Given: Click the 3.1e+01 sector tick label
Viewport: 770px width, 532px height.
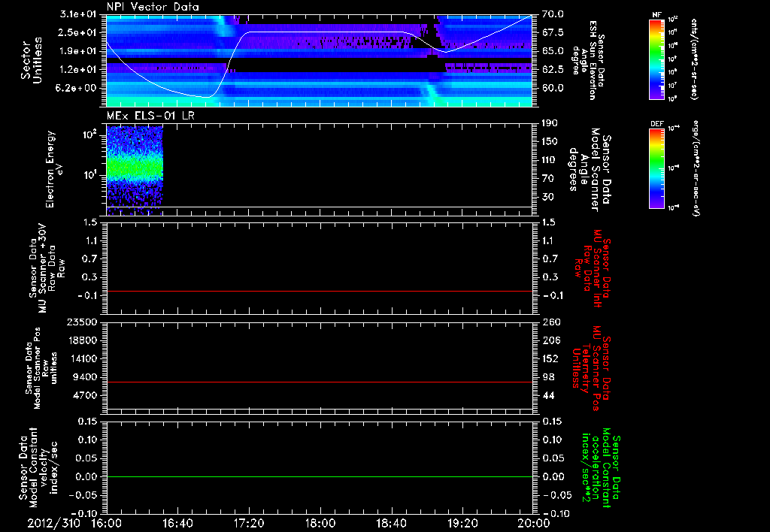Looking at the screenshot, I should click(78, 14).
